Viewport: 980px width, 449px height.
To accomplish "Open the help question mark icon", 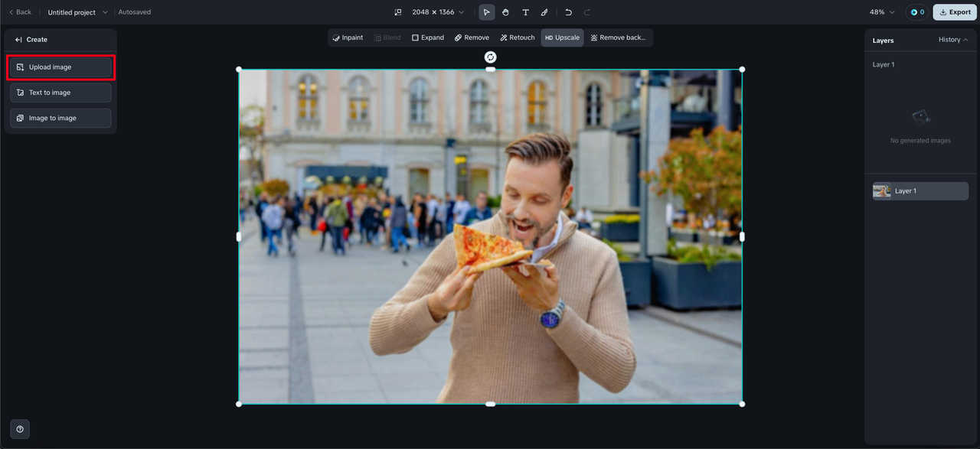I will click(x=20, y=429).
